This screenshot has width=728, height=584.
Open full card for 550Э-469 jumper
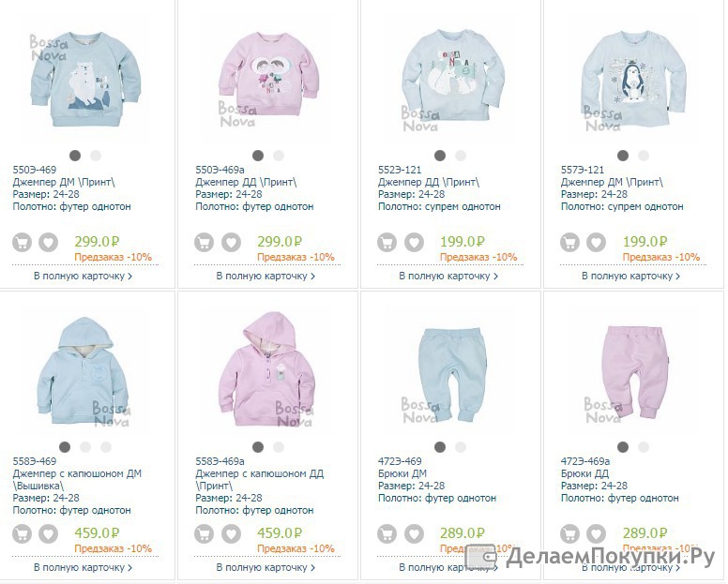click(83, 276)
